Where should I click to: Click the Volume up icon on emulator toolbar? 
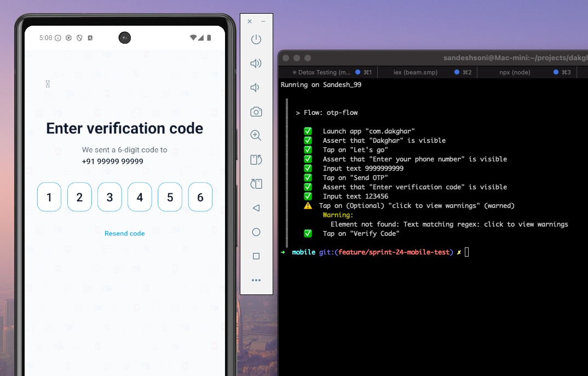click(256, 63)
